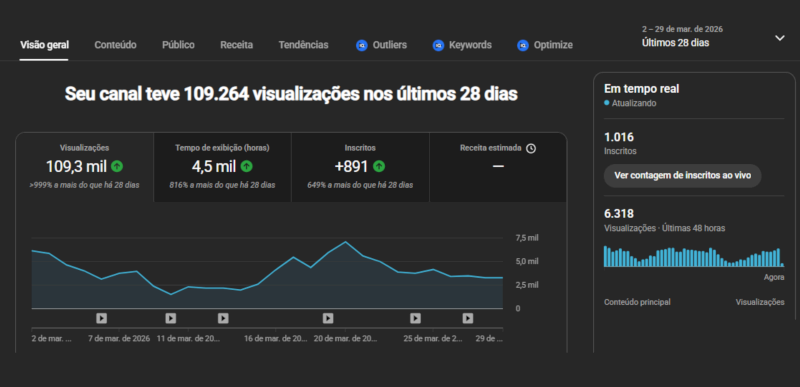Select the Tendências tab

pyautogui.click(x=304, y=45)
